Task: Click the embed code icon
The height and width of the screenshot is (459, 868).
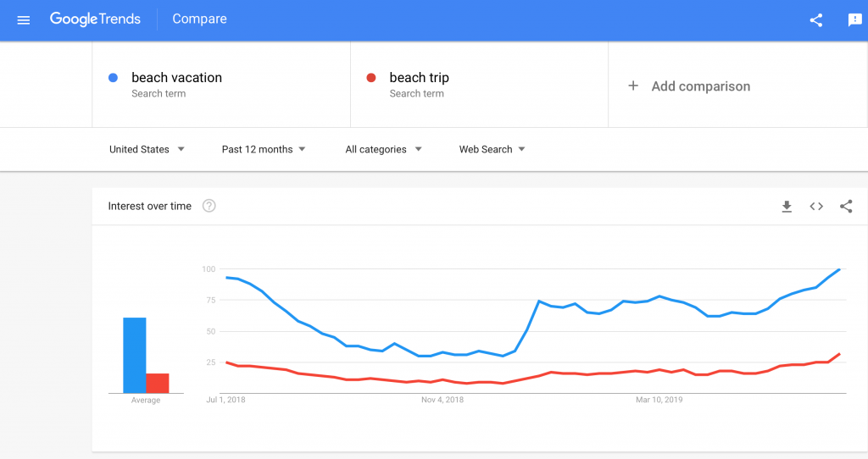Action: pos(816,206)
